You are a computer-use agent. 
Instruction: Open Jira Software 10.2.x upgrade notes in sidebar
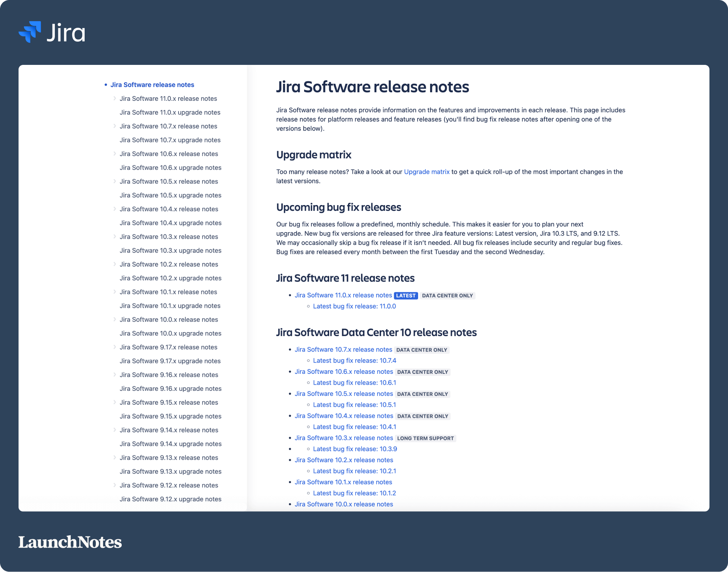click(170, 278)
